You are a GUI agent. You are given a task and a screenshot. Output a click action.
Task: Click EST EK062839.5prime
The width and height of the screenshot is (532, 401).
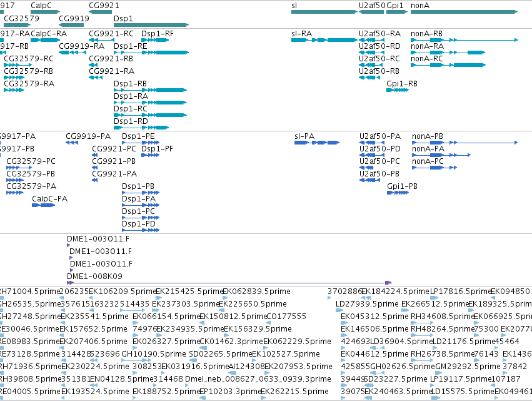[256, 292]
